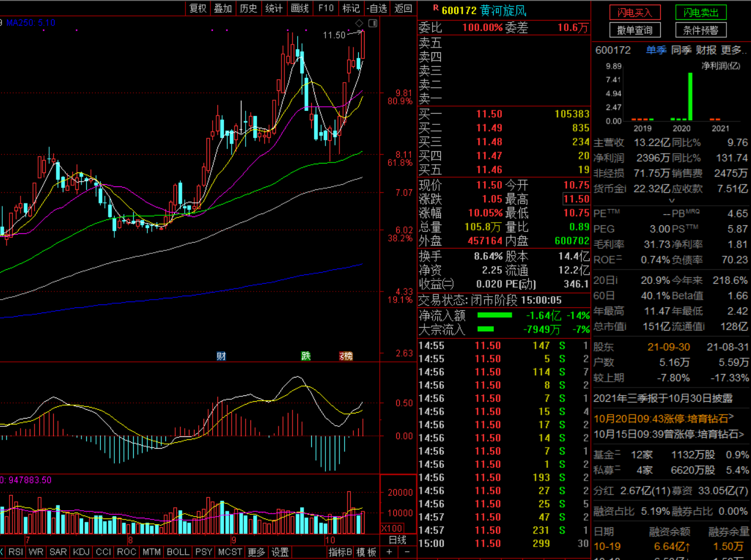
Task: Click the 货币金 info row
Action: tap(671, 189)
